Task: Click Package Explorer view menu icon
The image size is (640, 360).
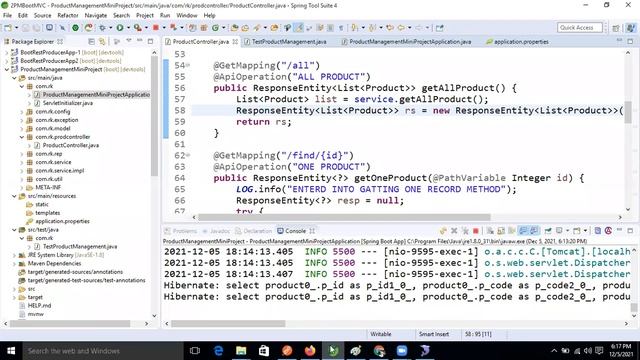Action: (129, 41)
